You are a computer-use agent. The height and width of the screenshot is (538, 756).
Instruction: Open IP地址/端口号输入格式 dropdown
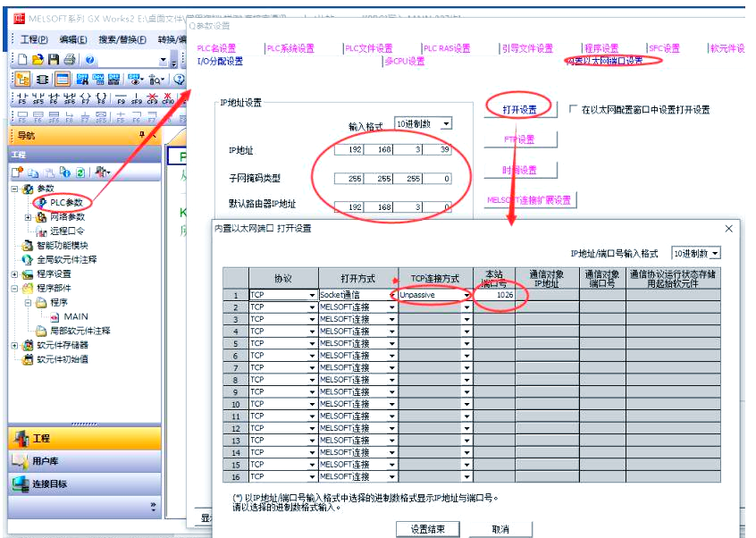coord(716,253)
